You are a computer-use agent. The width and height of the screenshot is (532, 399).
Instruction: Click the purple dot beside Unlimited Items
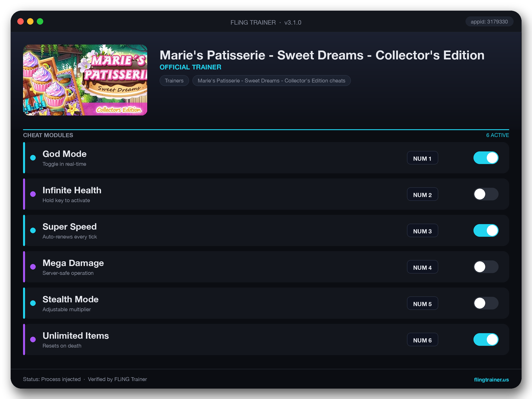[x=33, y=339]
